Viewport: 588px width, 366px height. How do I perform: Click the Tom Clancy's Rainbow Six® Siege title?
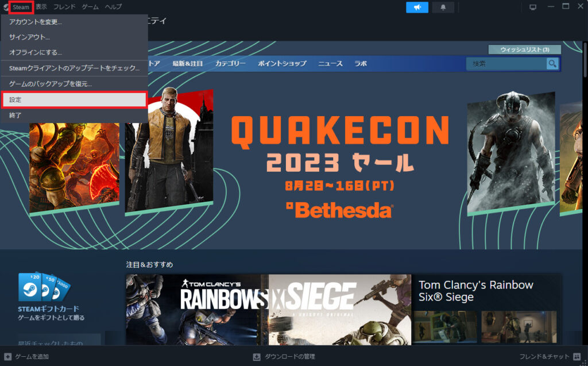pyautogui.click(x=476, y=291)
